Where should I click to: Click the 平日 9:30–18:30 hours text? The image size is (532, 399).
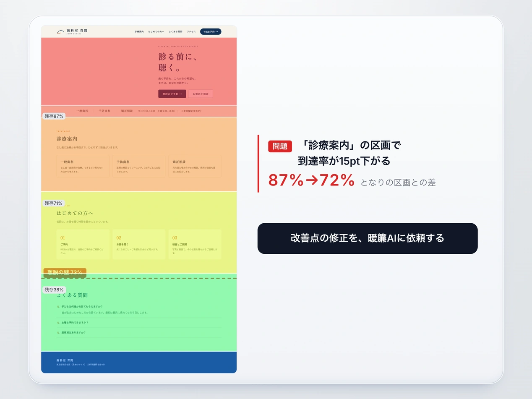pyautogui.click(x=147, y=111)
